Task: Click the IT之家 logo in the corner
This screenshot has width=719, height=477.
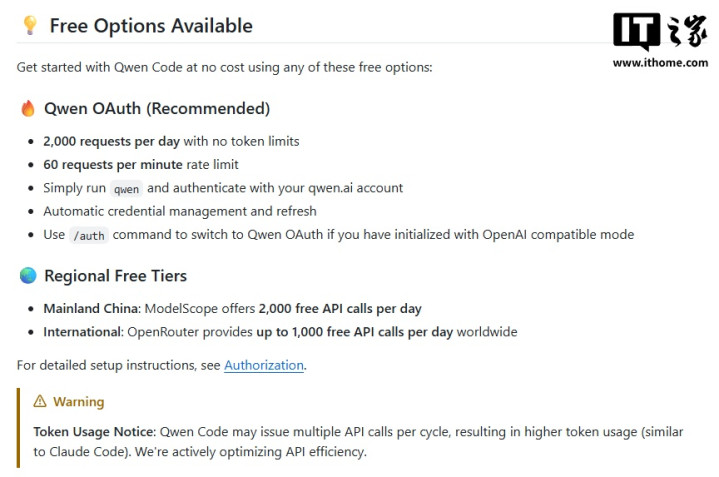Action: coord(659,33)
